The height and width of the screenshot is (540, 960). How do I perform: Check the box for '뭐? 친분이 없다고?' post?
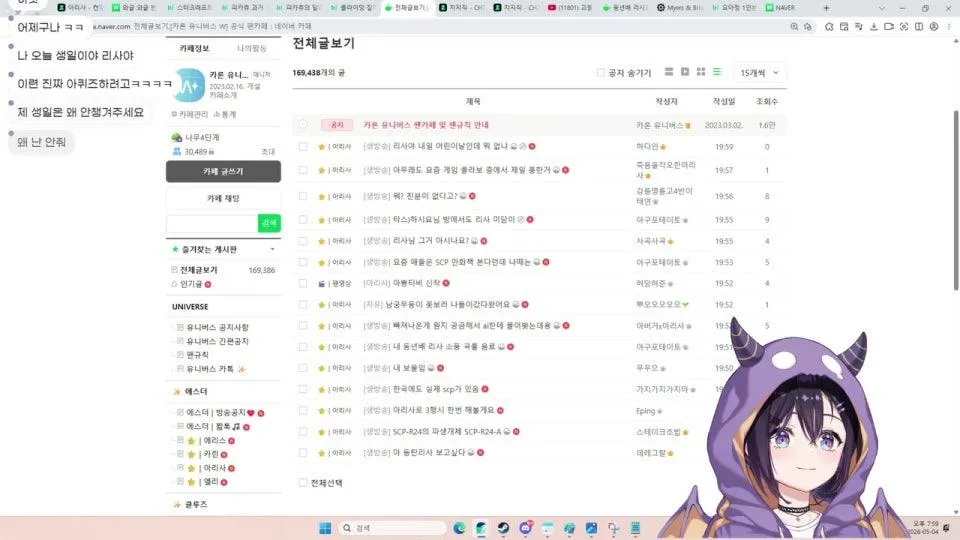click(303, 196)
